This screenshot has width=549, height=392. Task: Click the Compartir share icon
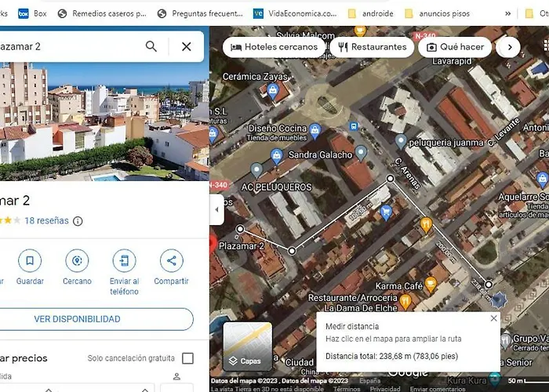(171, 260)
